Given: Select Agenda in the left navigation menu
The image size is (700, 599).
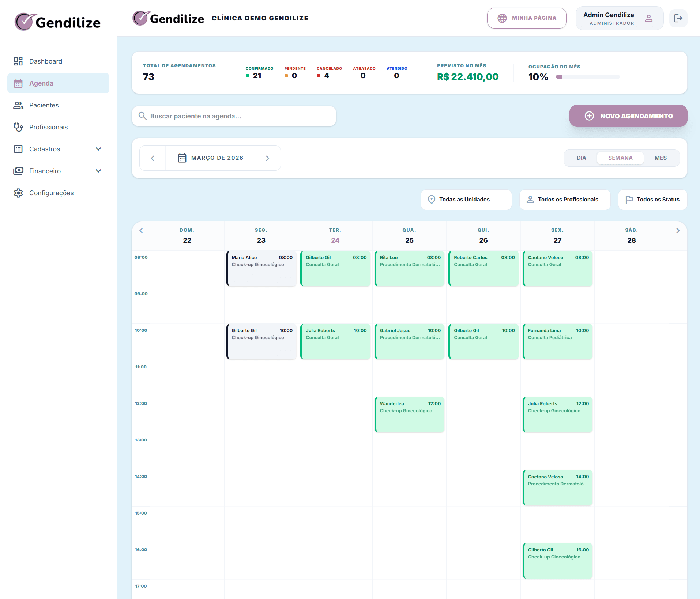Looking at the screenshot, I should tap(41, 83).
